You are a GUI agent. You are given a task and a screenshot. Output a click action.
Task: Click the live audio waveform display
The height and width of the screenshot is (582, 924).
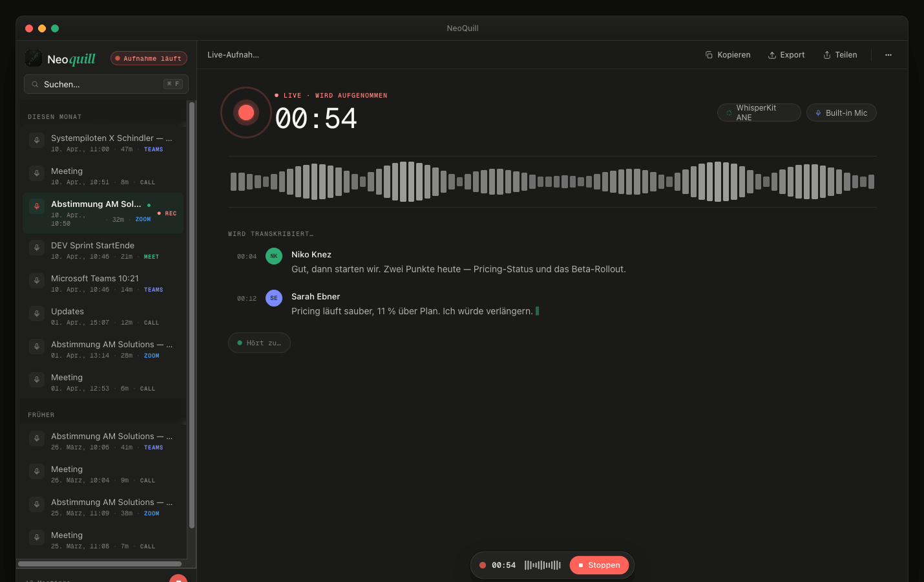click(x=552, y=182)
